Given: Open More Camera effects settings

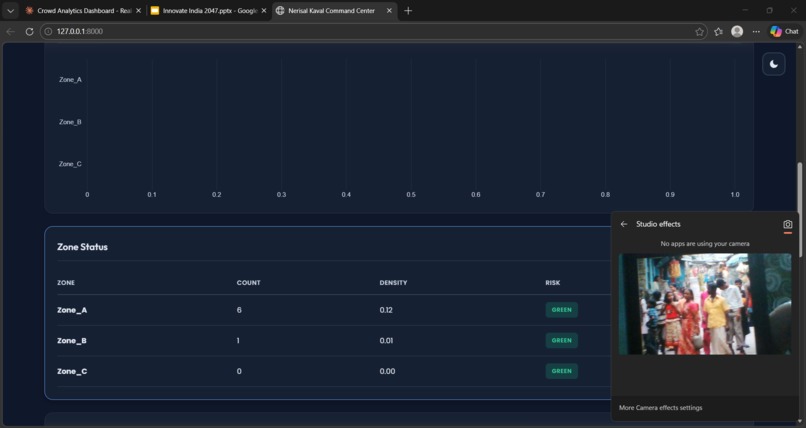Looking at the screenshot, I should point(661,407).
